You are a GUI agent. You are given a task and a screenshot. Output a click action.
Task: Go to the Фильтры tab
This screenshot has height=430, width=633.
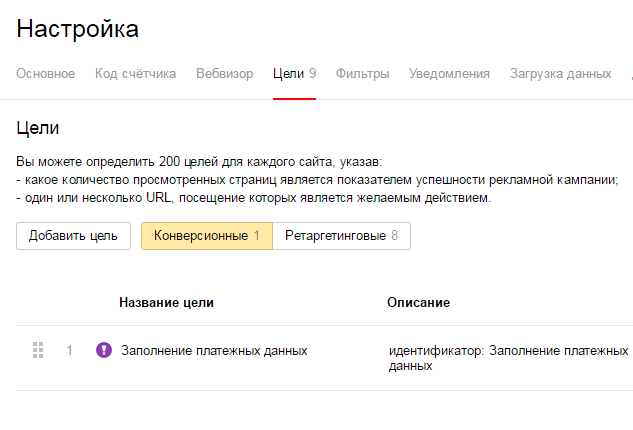point(363,74)
